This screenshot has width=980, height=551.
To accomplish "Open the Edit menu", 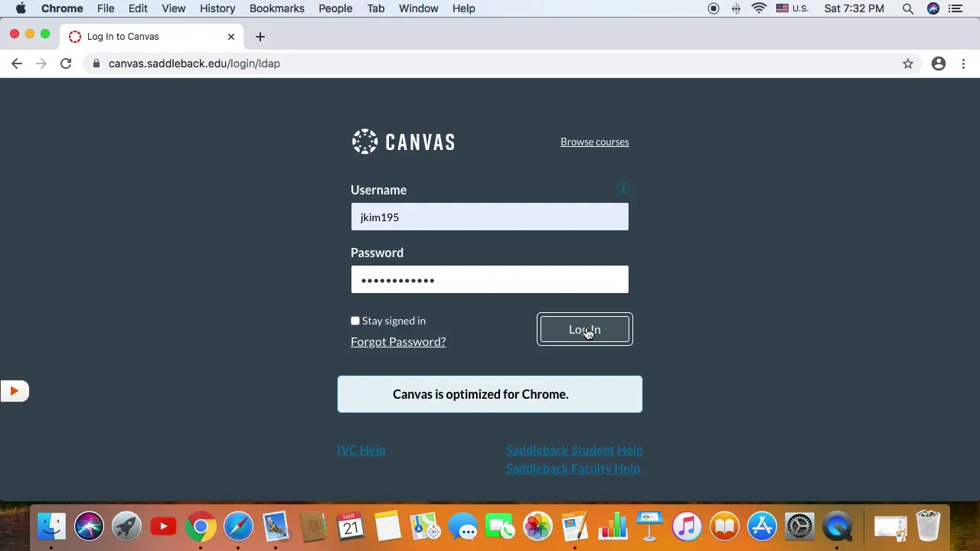I will [x=138, y=8].
